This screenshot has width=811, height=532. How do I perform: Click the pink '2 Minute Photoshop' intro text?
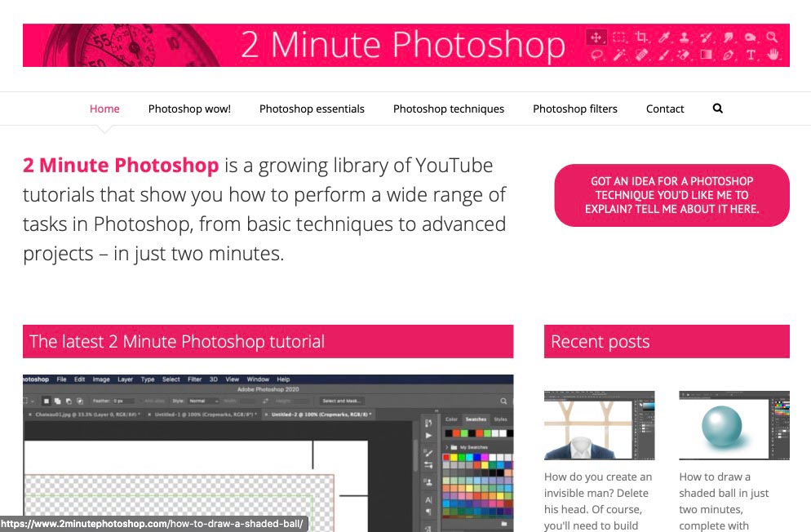121,166
